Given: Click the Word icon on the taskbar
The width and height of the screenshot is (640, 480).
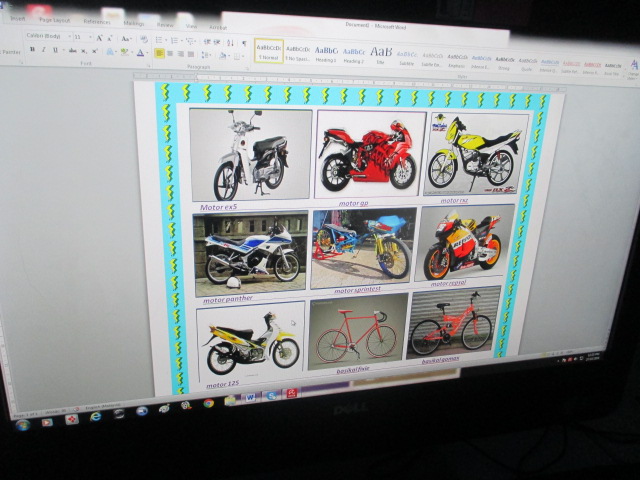Looking at the screenshot, I should coord(250,397).
